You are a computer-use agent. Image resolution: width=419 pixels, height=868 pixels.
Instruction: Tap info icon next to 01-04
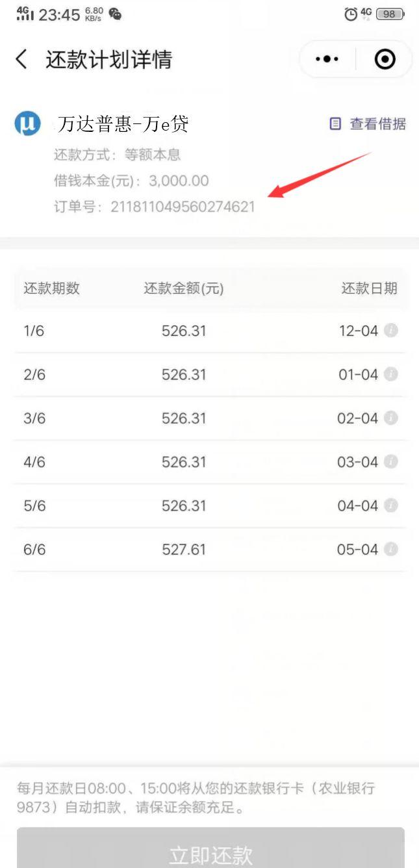coord(390,374)
